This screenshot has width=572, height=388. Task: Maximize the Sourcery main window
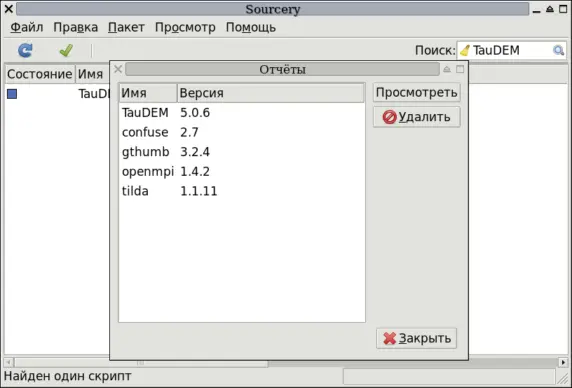[x=563, y=9]
